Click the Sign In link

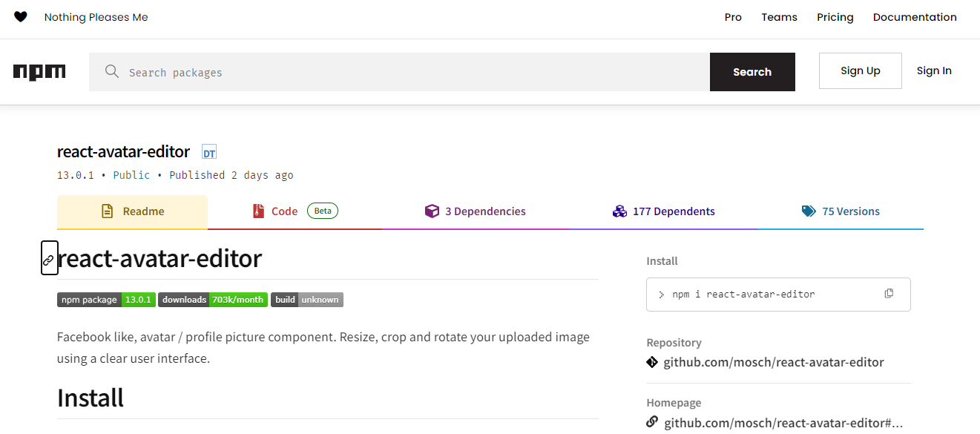click(934, 70)
